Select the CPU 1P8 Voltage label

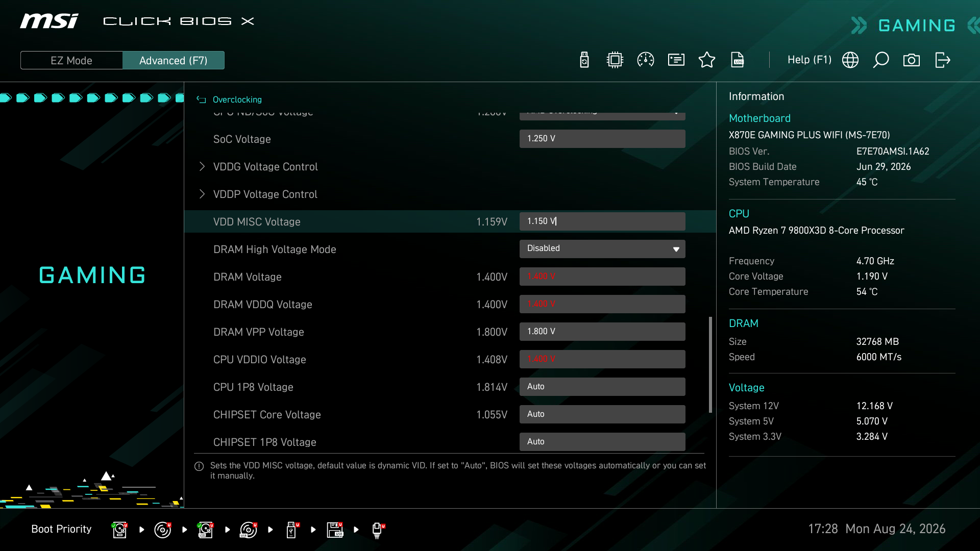point(253,387)
